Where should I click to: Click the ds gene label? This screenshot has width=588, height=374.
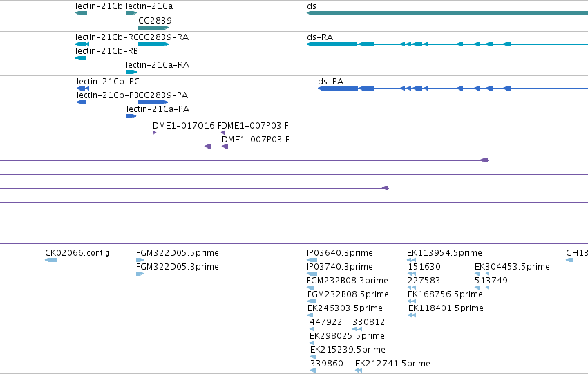tap(311, 6)
